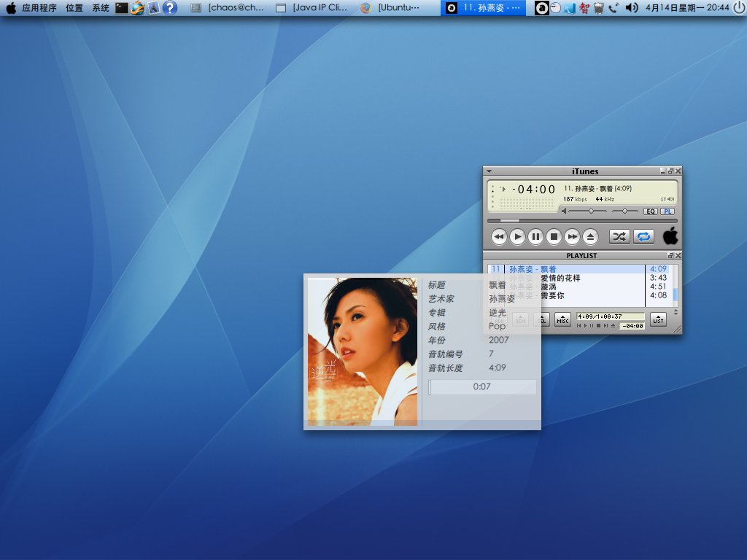Click the playlist mini stop button
This screenshot has width=747, height=560.
tap(598, 326)
